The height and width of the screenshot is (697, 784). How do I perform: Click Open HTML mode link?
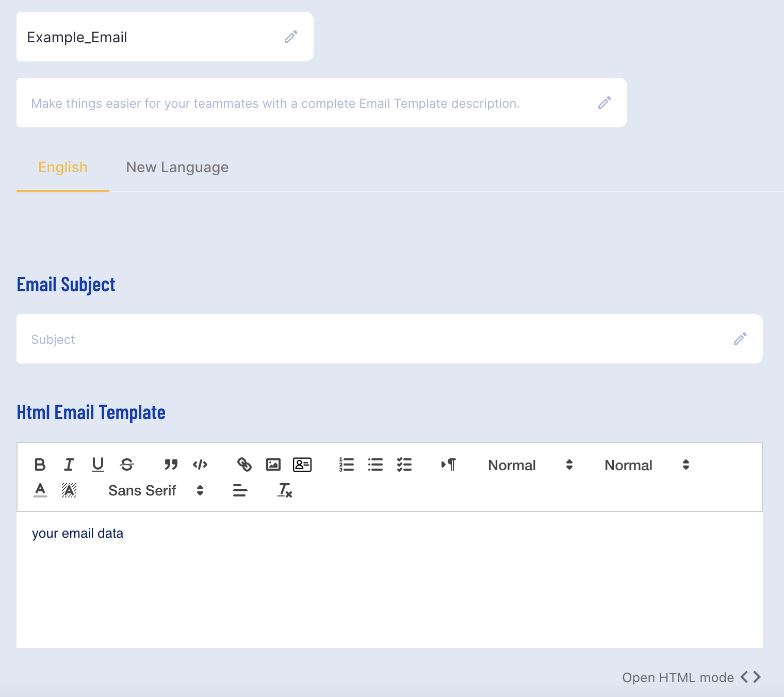(x=678, y=677)
